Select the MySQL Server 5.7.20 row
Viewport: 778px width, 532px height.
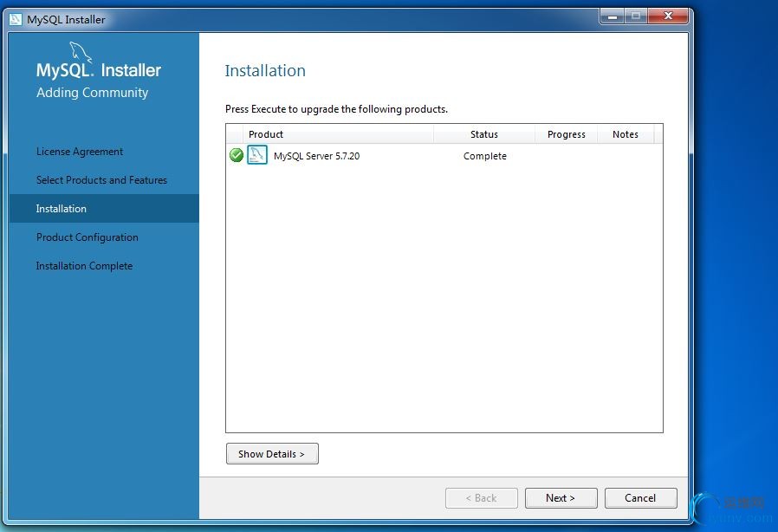444,155
